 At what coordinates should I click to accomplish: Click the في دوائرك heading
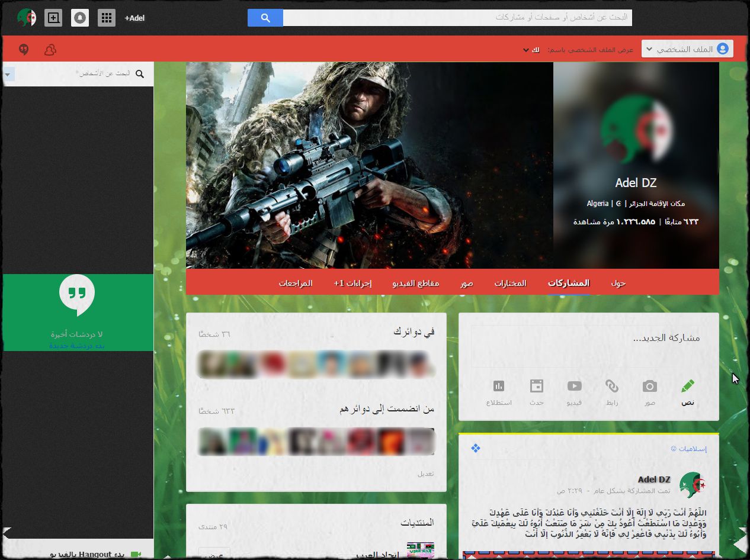(414, 332)
